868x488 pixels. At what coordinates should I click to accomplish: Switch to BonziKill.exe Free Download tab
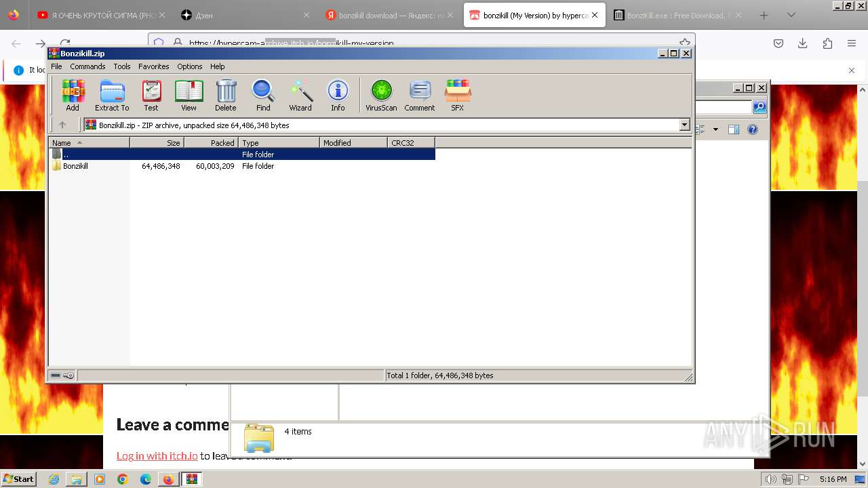coord(677,15)
